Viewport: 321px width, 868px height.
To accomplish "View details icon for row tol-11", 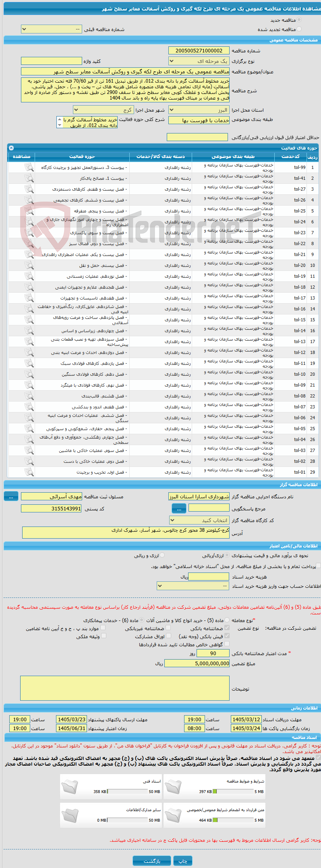I will point(29,363).
